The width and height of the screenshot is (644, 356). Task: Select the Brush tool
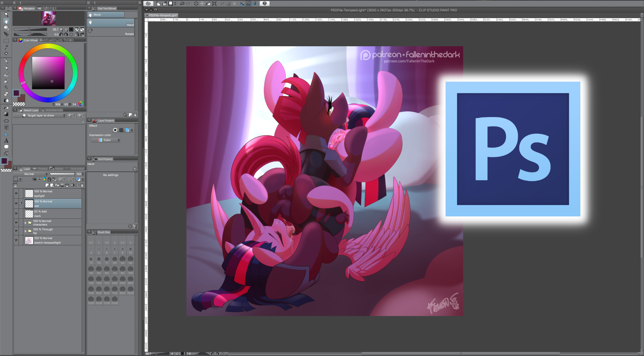click(x=6, y=74)
